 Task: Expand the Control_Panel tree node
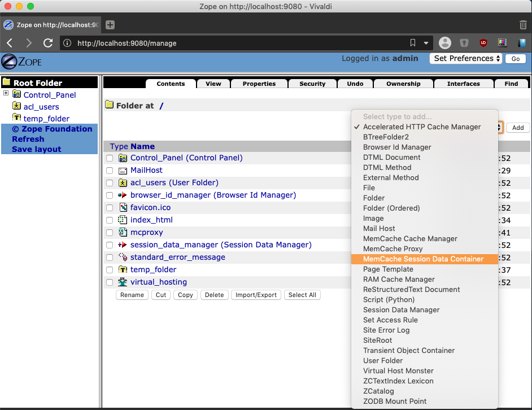coord(6,93)
